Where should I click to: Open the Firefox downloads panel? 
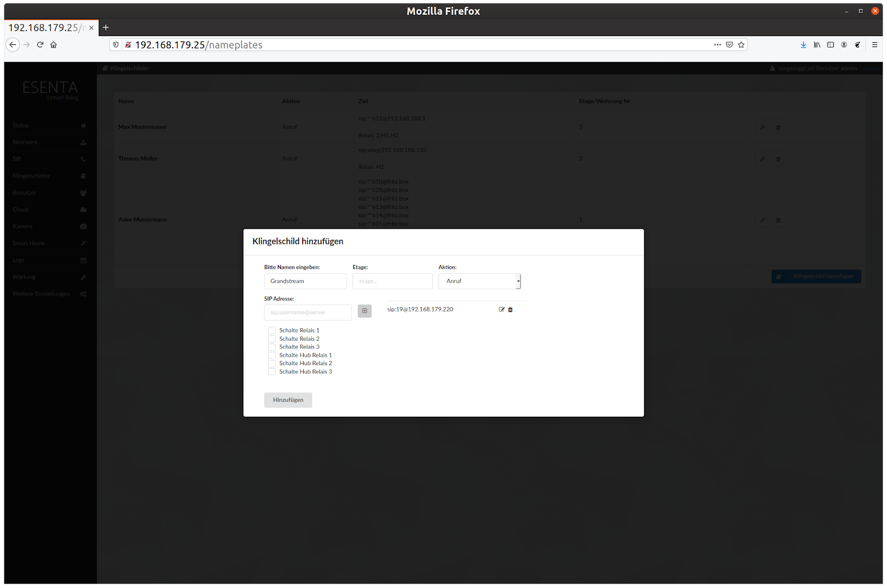point(803,45)
